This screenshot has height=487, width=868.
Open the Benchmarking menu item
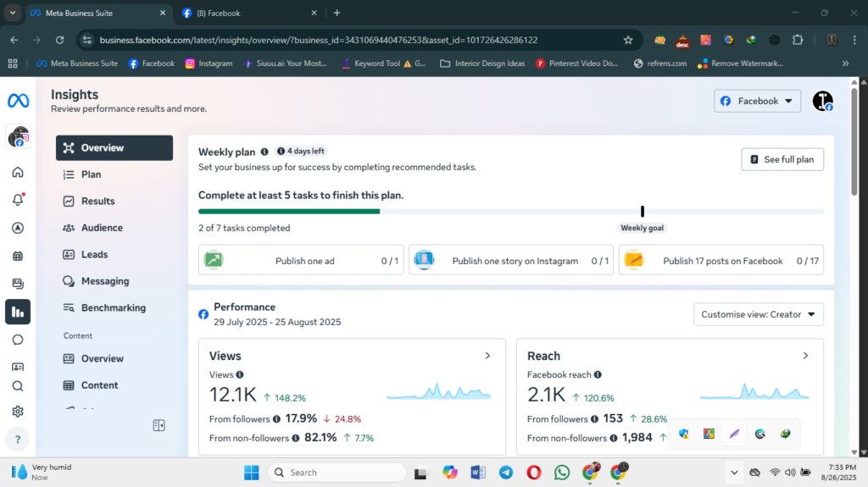point(114,307)
